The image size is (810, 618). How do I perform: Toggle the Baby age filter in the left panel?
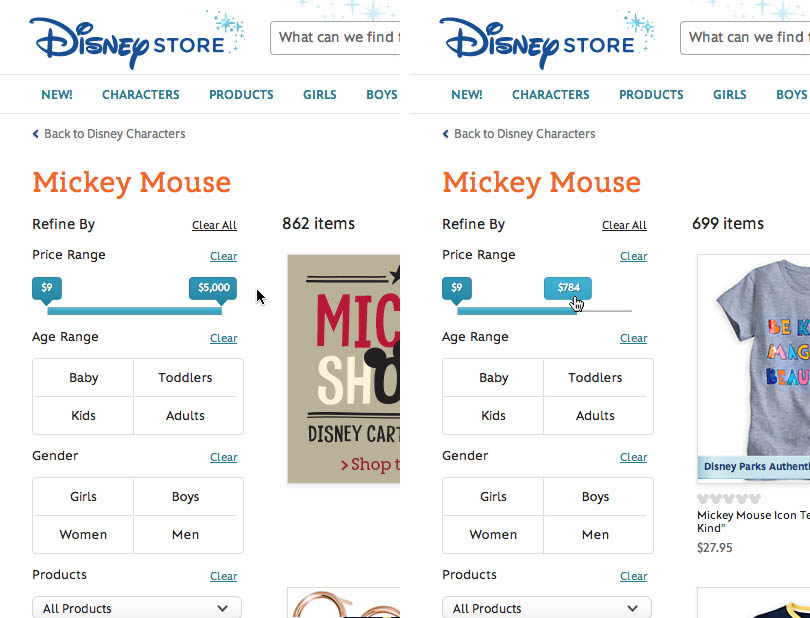[84, 378]
